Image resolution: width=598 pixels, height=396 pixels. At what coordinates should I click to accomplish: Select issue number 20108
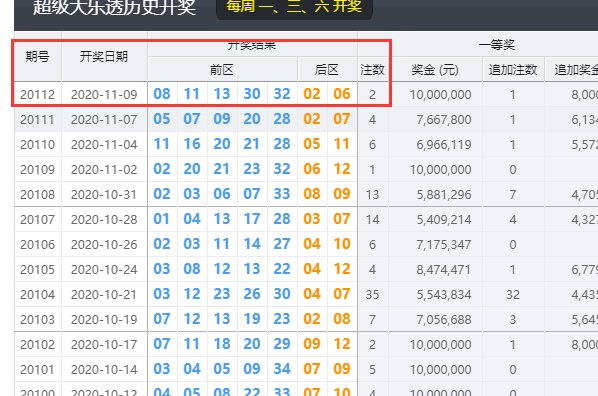click(37, 195)
